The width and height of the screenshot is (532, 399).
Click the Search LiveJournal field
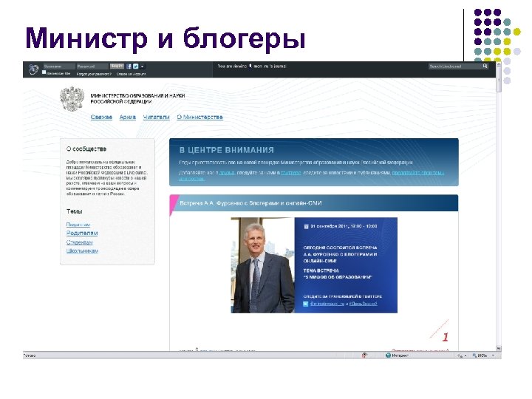pyautogui.click(x=455, y=66)
